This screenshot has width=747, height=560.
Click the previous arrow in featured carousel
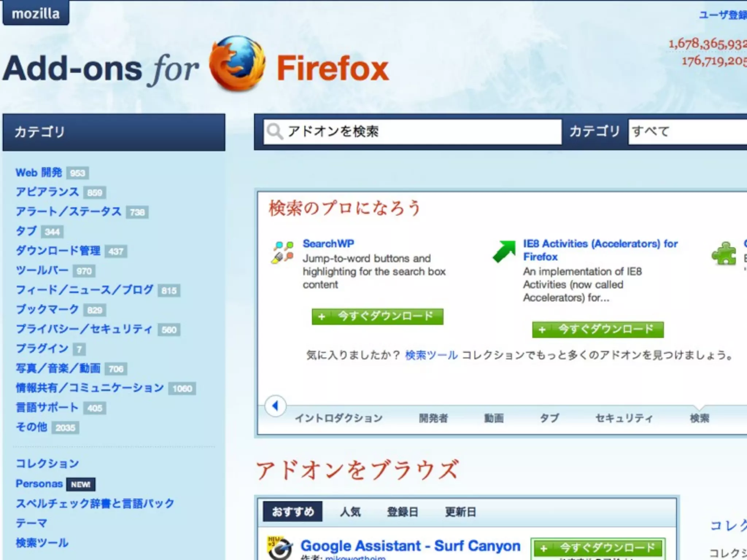(275, 406)
